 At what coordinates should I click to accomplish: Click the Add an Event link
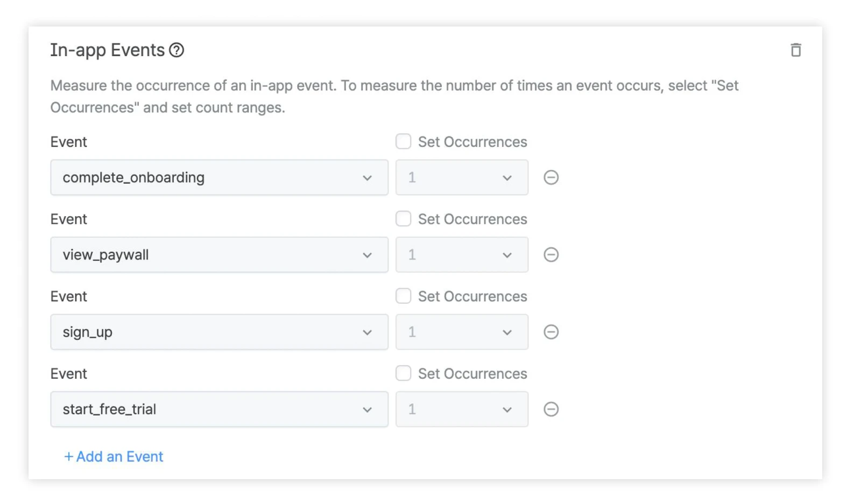point(114,457)
